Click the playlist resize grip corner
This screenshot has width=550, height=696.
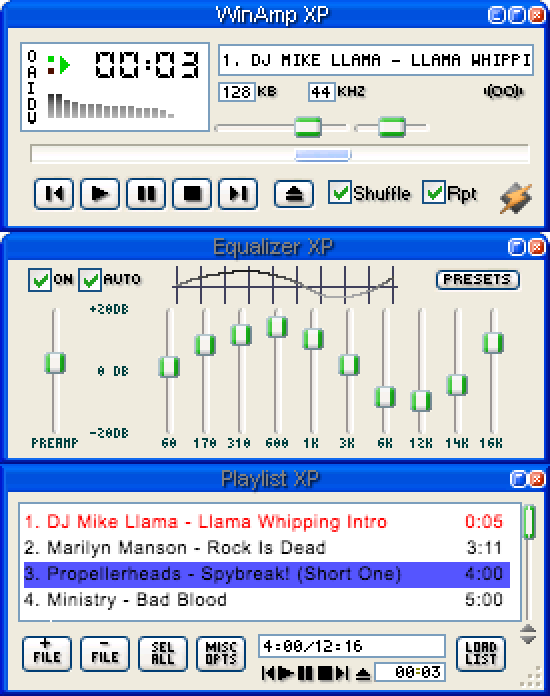[x=532, y=677]
